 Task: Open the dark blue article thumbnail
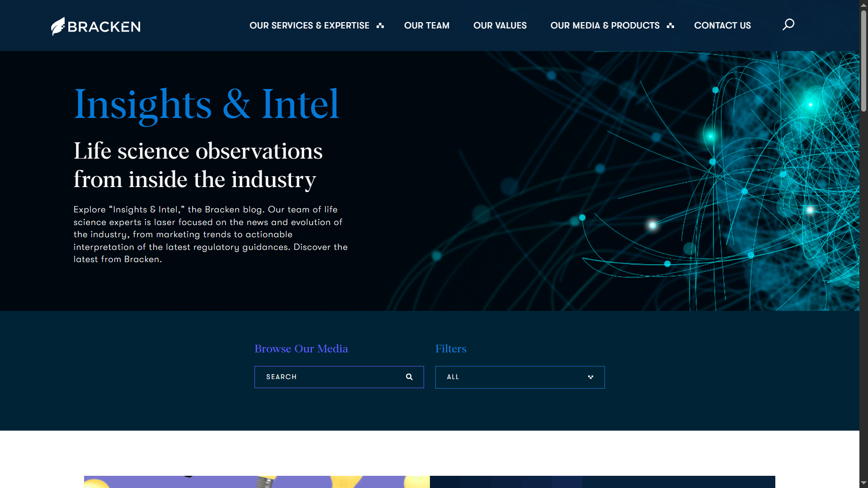pyautogui.click(x=602, y=482)
